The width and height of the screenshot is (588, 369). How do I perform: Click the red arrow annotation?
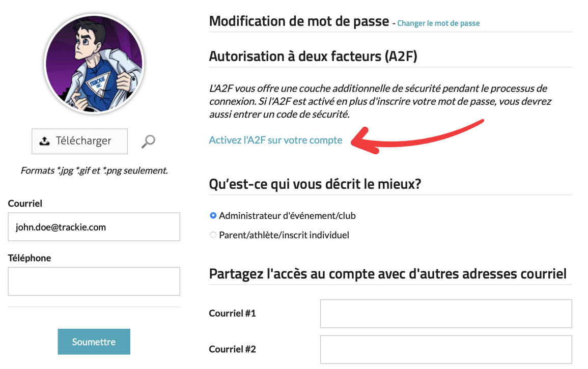click(417, 136)
